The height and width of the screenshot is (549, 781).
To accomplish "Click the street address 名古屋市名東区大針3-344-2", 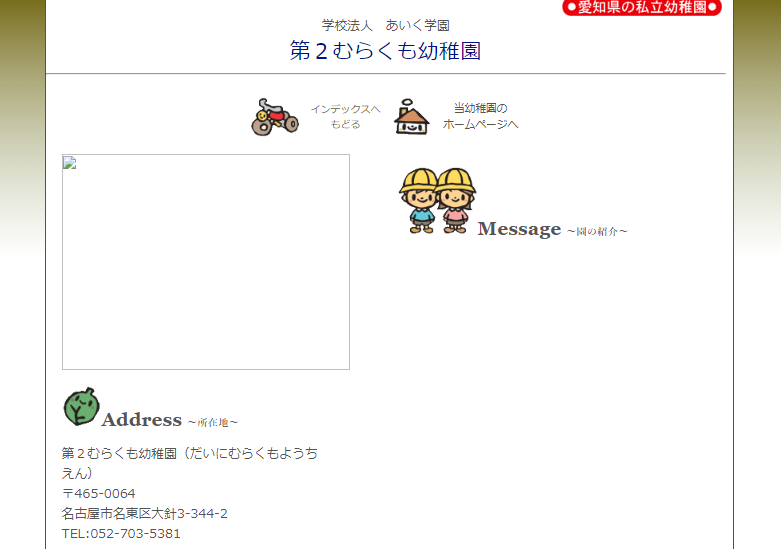I will click(145, 513).
